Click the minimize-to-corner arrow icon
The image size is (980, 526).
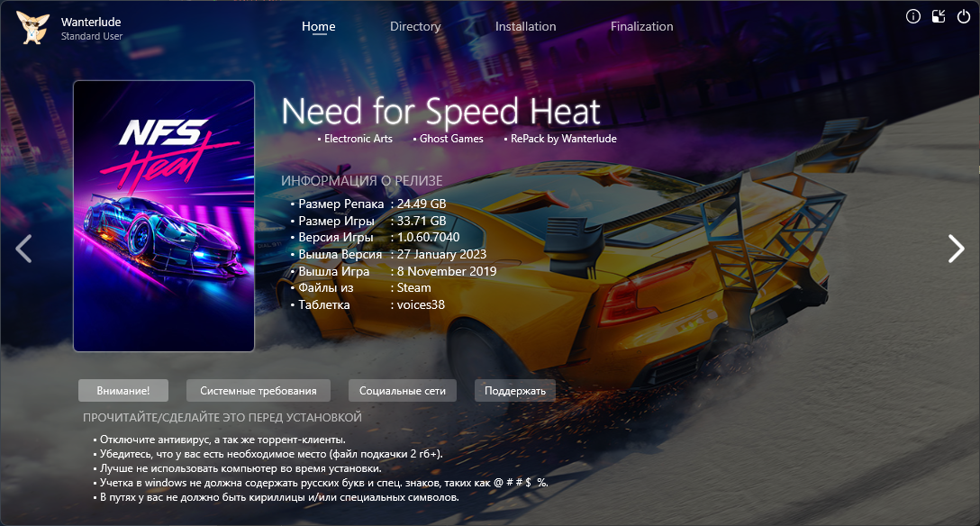[x=939, y=16]
